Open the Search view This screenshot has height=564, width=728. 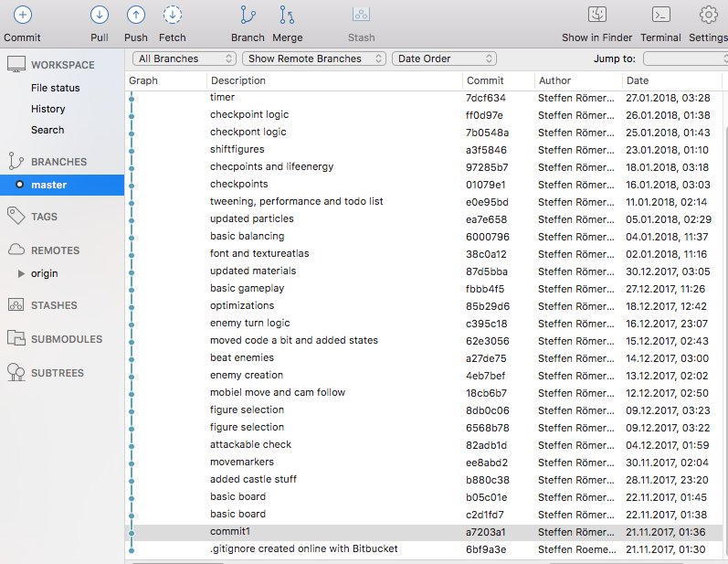pyautogui.click(x=47, y=130)
